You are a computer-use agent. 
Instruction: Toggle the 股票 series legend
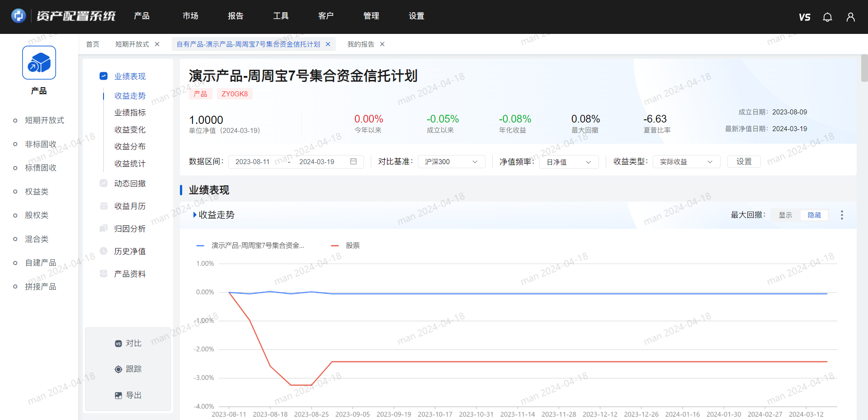(345, 245)
